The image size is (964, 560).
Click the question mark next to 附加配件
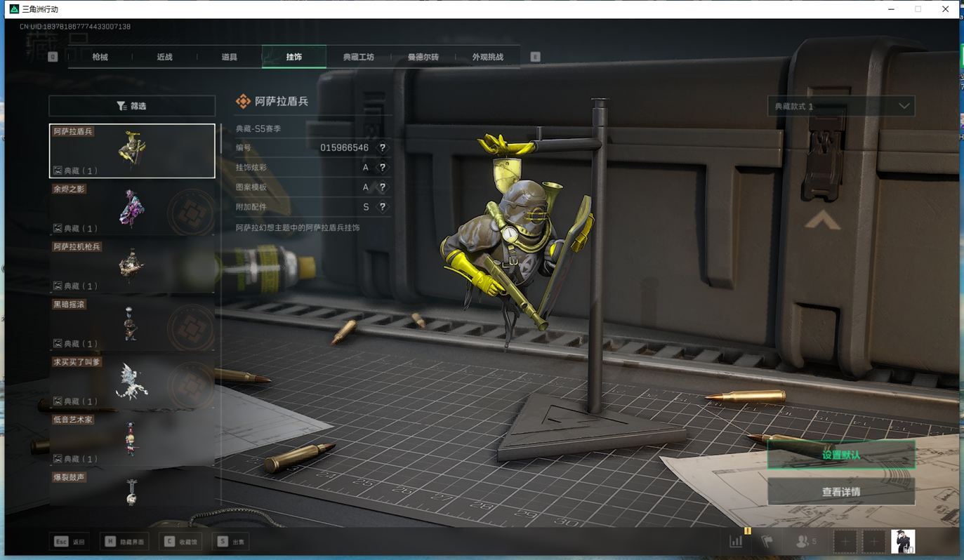383,207
